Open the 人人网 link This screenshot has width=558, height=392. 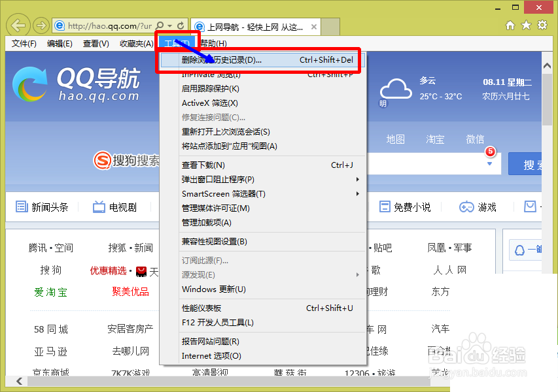(450, 270)
